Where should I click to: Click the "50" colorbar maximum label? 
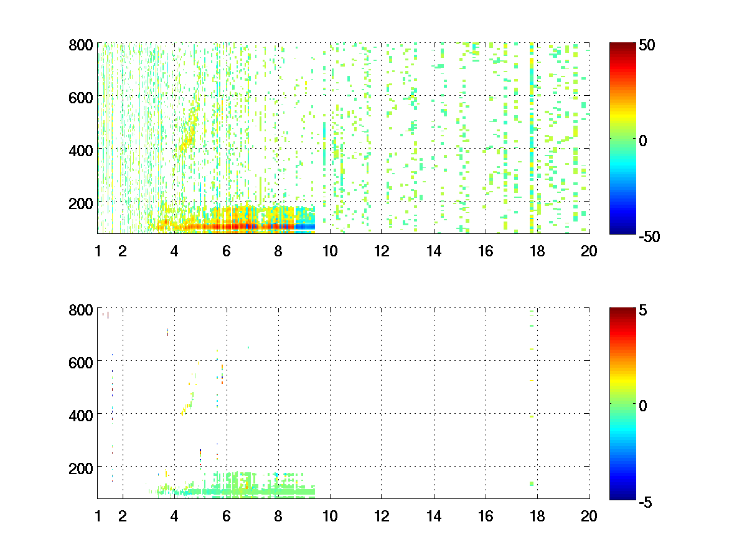click(x=647, y=45)
